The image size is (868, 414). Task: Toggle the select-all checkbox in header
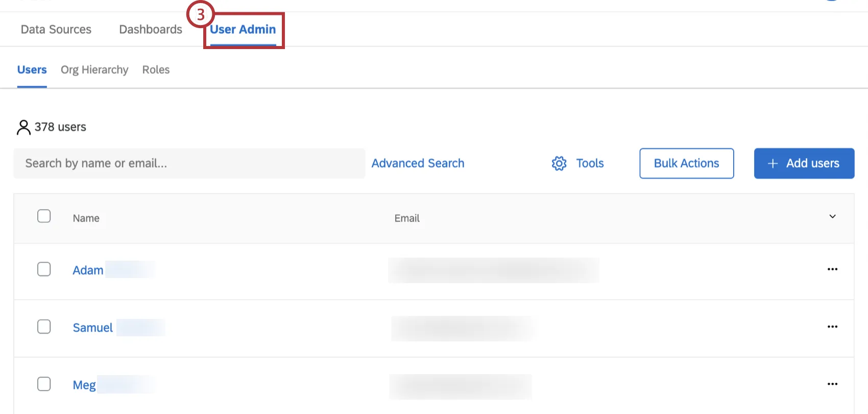(44, 216)
